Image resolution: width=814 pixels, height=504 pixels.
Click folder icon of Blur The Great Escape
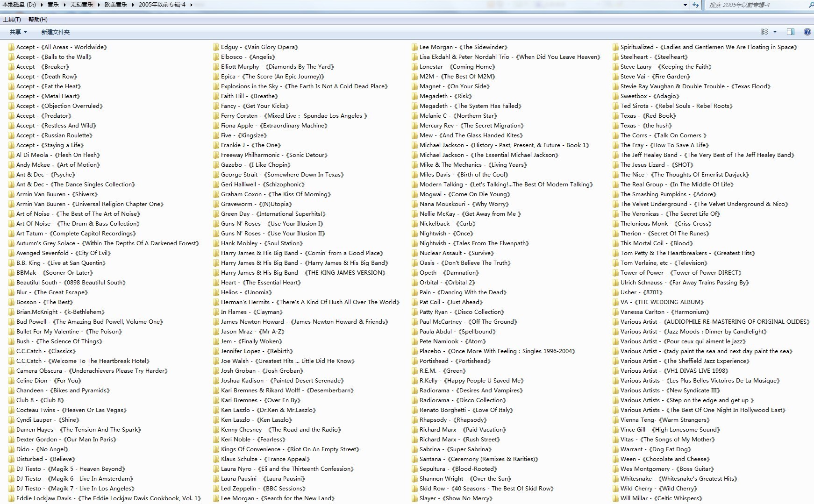point(11,292)
